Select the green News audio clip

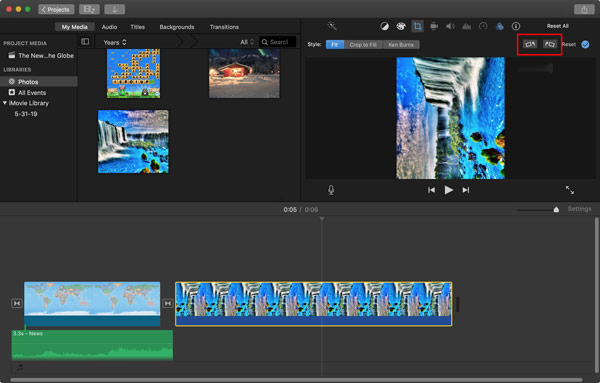pos(92,345)
